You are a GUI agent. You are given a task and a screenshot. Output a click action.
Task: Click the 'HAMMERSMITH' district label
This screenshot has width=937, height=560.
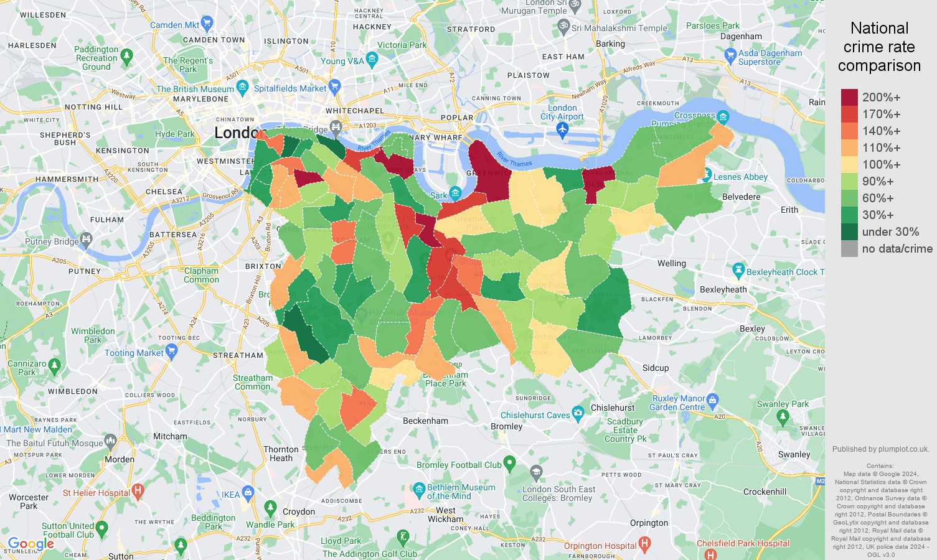pyautogui.click(x=67, y=179)
